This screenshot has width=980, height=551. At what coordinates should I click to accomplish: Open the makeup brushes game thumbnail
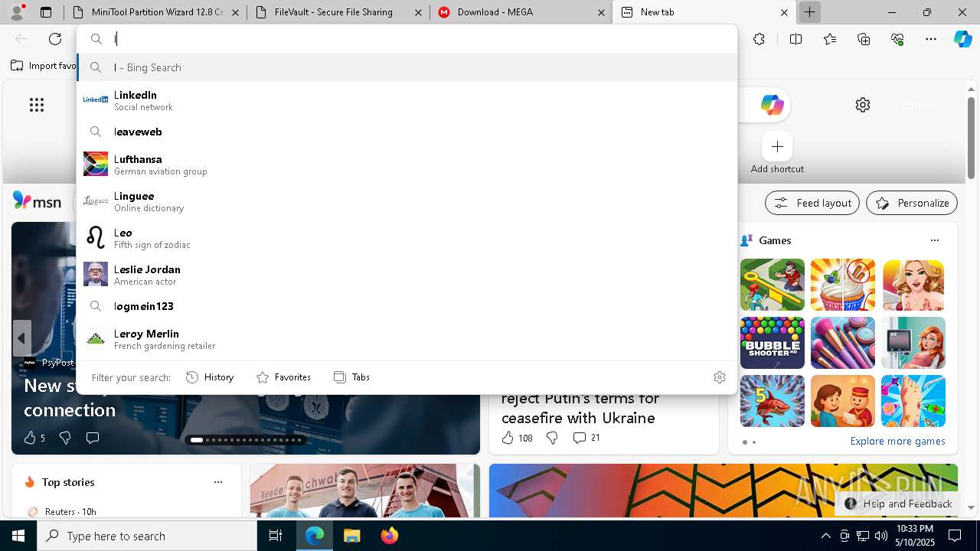842,343
